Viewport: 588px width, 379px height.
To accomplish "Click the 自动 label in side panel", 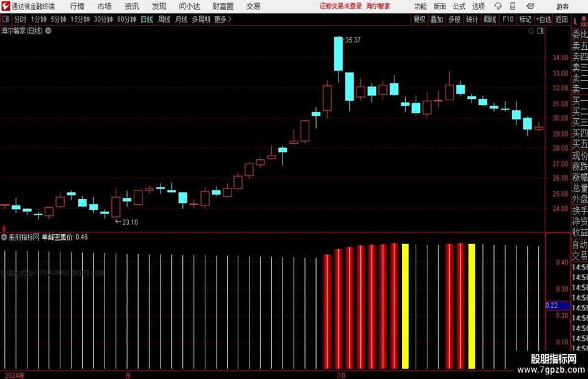I will point(580,245).
